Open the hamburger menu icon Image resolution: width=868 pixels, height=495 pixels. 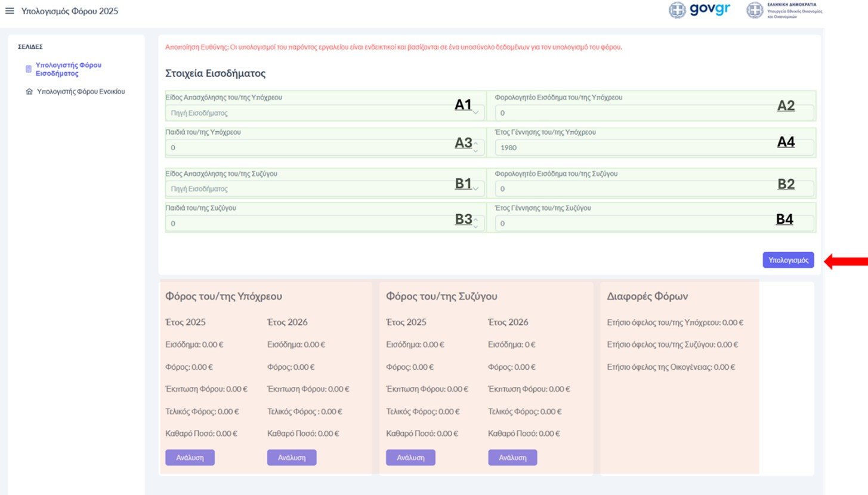coord(10,11)
